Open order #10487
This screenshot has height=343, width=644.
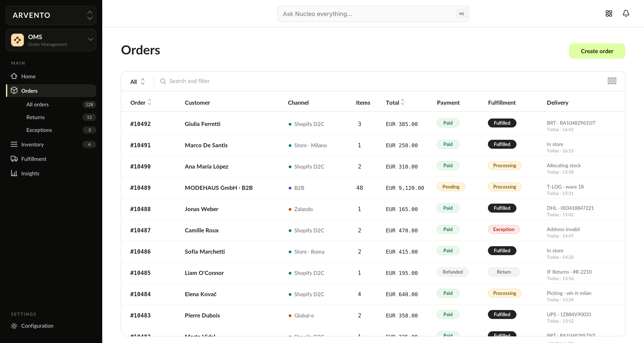click(x=140, y=230)
